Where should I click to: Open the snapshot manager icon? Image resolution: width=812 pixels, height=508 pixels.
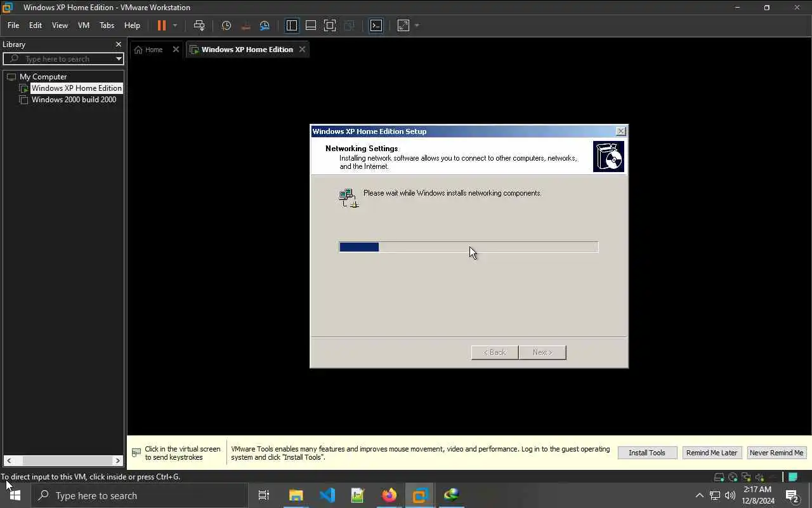265,25
